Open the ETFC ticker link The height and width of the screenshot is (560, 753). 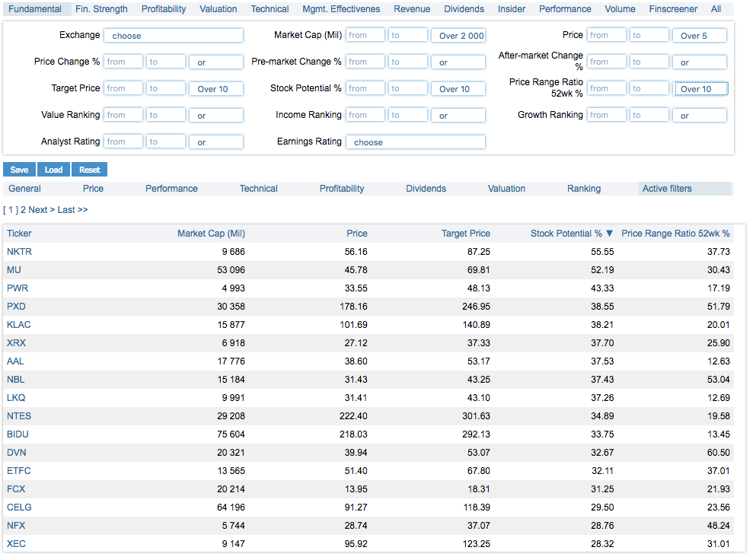(x=19, y=471)
